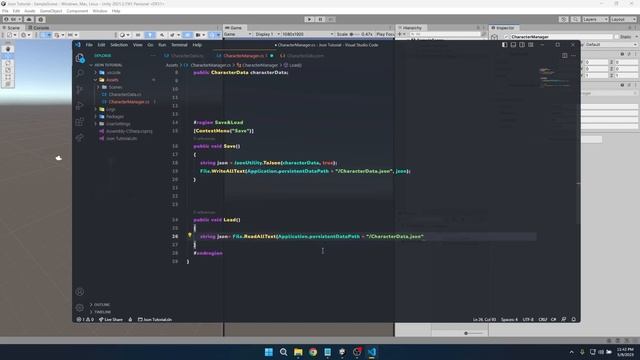
Task: Switch to CharacterManager.cs editor tab
Action: 243,56
